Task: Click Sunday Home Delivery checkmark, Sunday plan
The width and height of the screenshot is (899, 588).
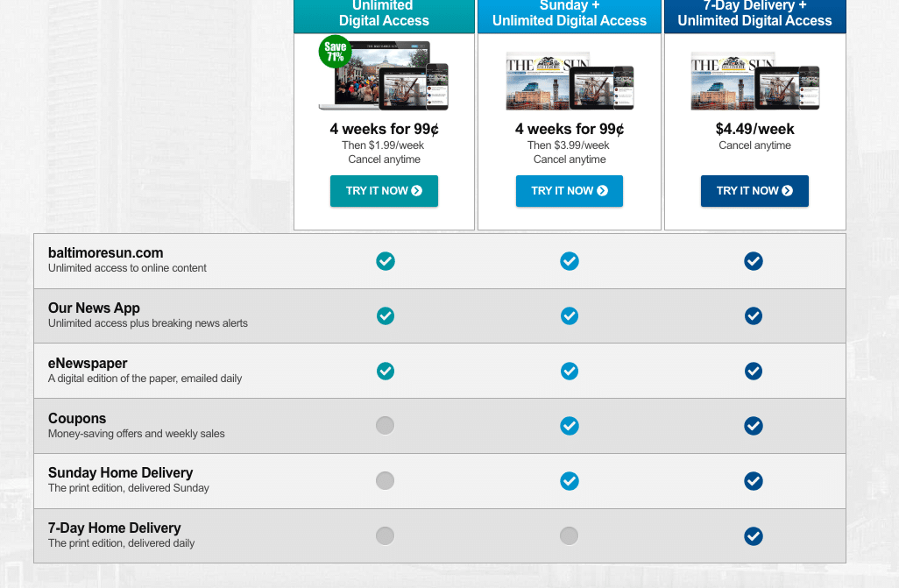Action: [570, 481]
